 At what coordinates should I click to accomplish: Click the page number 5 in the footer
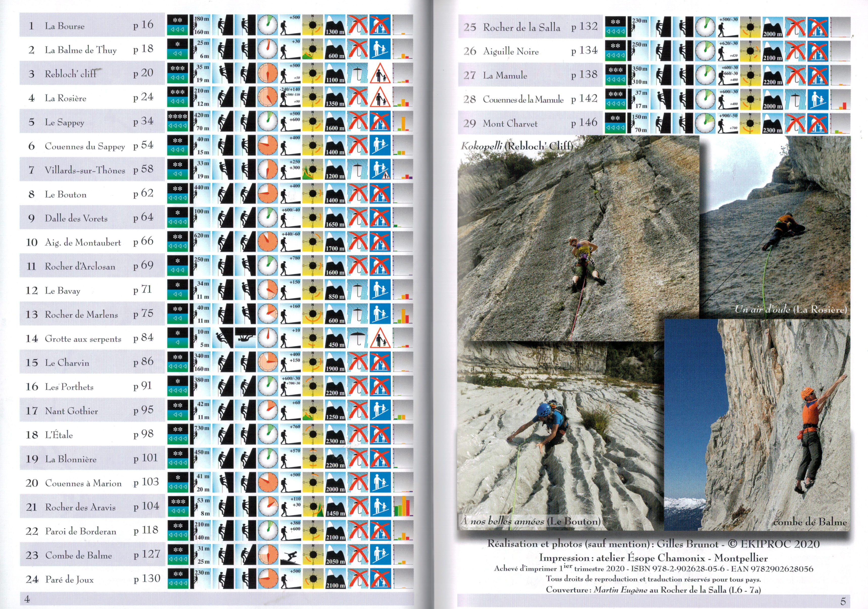click(843, 601)
